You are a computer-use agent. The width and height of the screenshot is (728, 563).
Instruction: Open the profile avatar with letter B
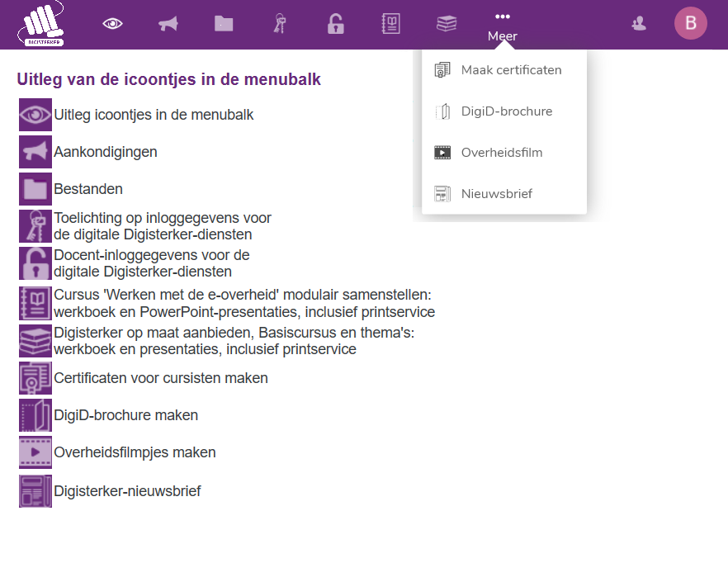click(x=691, y=23)
